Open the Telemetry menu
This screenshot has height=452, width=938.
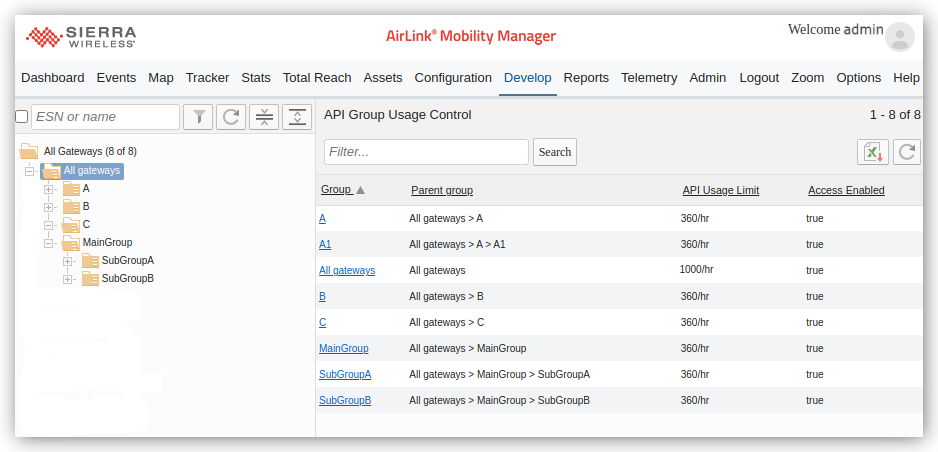tap(649, 78)
